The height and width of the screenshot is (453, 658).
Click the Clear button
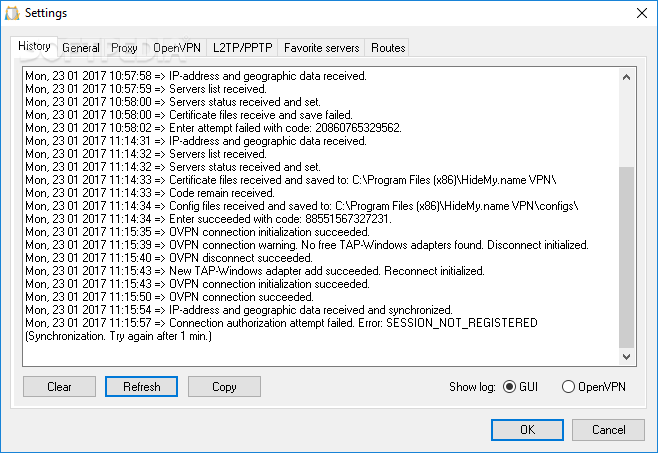(59, 387)
